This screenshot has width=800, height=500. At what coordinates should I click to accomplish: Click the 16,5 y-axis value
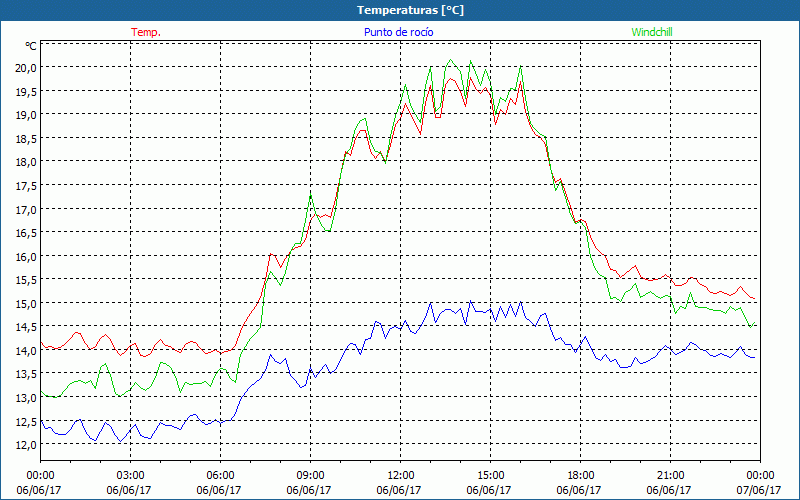[x=26, y=233]
